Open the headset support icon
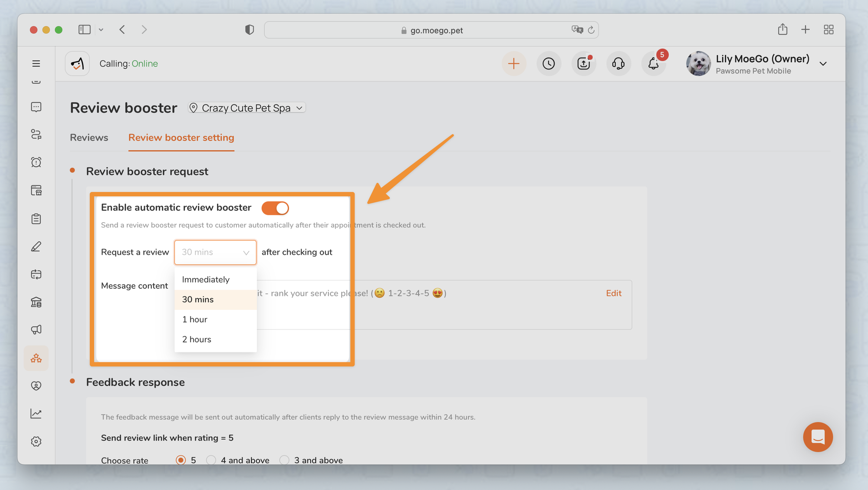Viewport: 868px width, 490px height. (618, 64)
